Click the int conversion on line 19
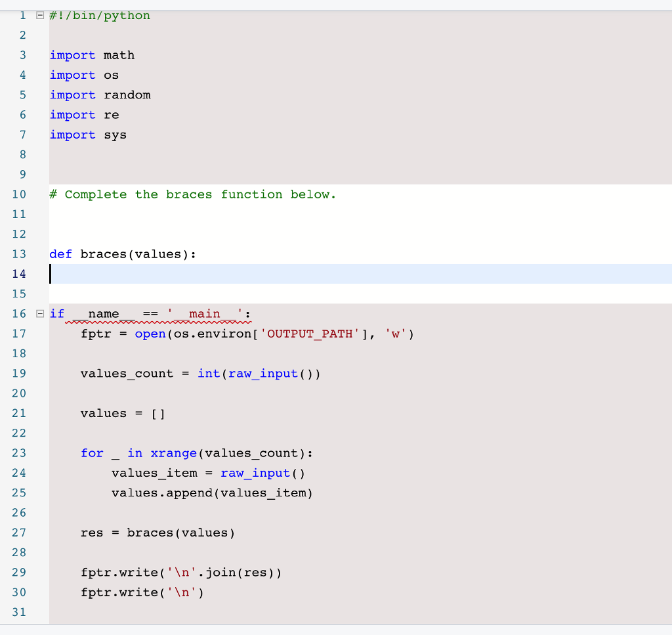Screen dimensions: 672x635 click(x=209, y=373)
